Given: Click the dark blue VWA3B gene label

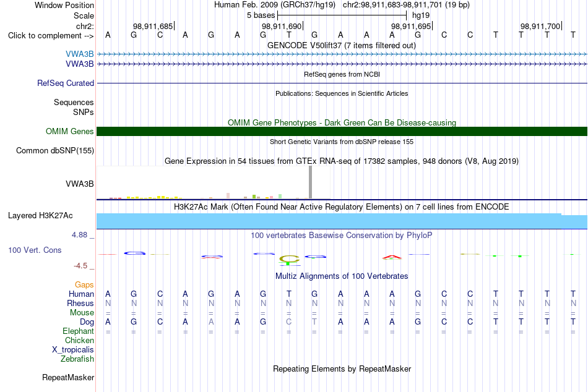Looking at the screenshot, I should [x=79, y=64].
